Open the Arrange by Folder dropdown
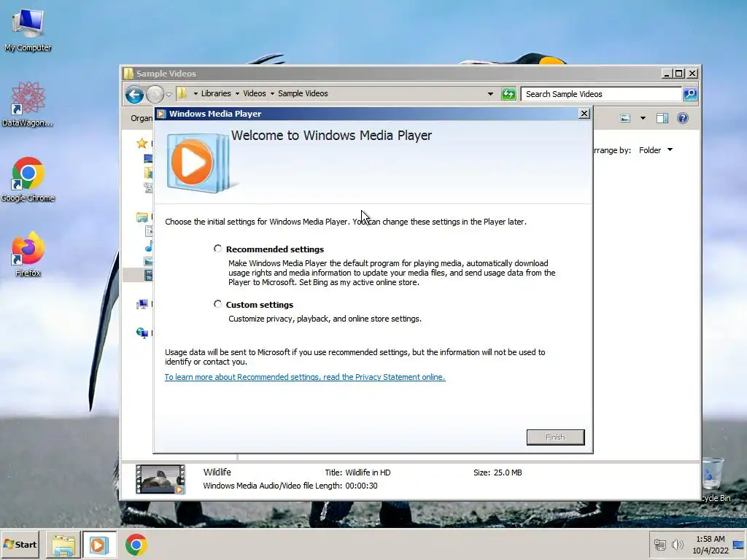747x560 pixels. [656, 150]
